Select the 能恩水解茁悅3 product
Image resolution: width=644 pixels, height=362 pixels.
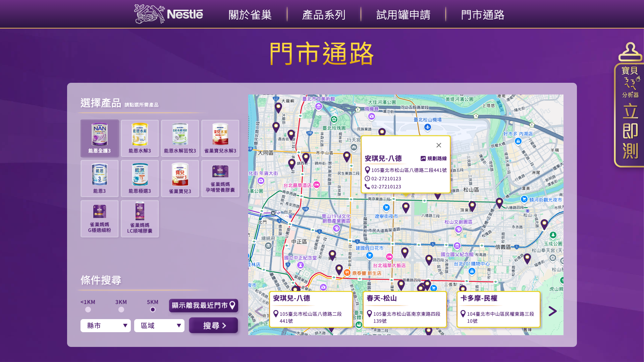pyautogui.click(x=180, y=138)
